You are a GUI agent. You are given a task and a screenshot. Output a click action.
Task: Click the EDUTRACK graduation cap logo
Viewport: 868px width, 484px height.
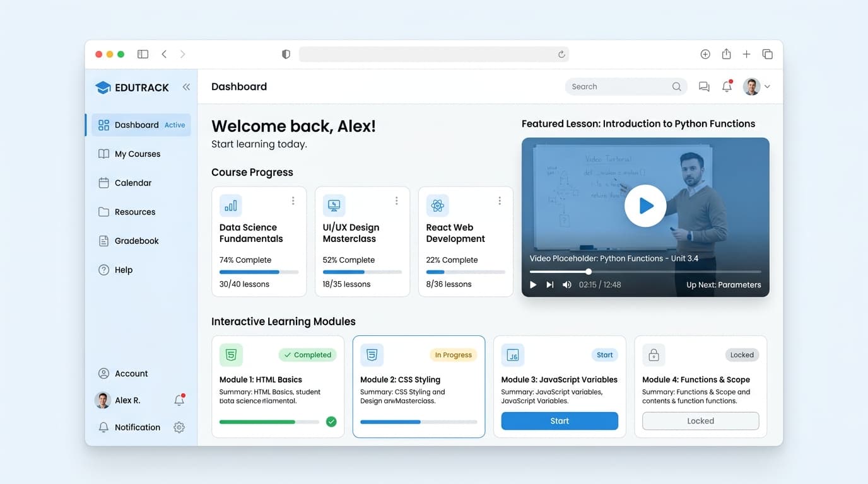(103, 88)
